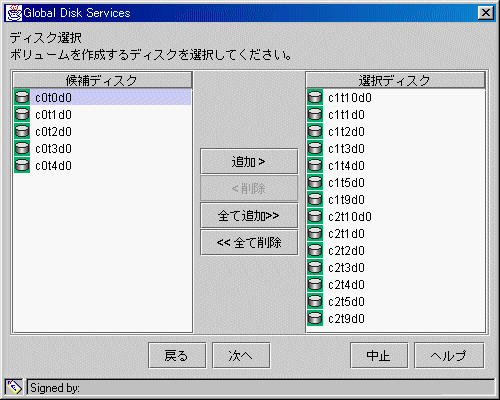
Task: Click the signed applet icon in status bar
Action: (14, 387)
